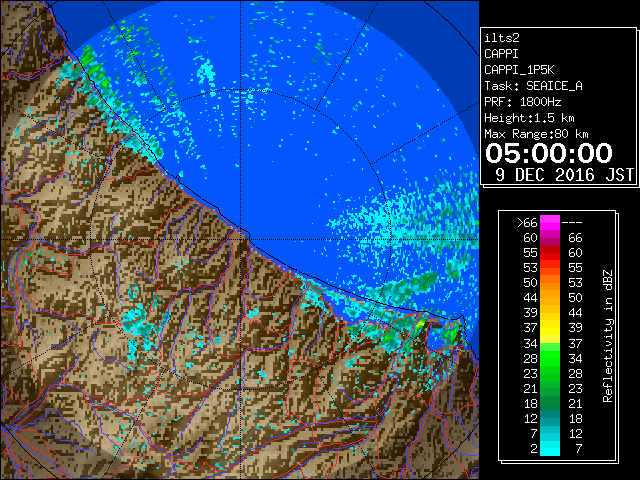
Task: Select the "CAPPI_1P5K" product label
Action: [519, 70]
